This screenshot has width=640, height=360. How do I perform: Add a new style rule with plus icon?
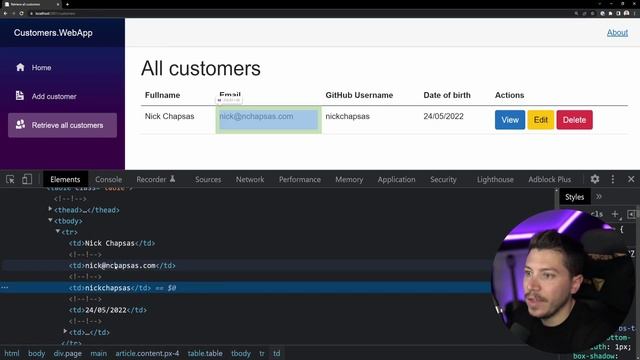coord(615,214)
